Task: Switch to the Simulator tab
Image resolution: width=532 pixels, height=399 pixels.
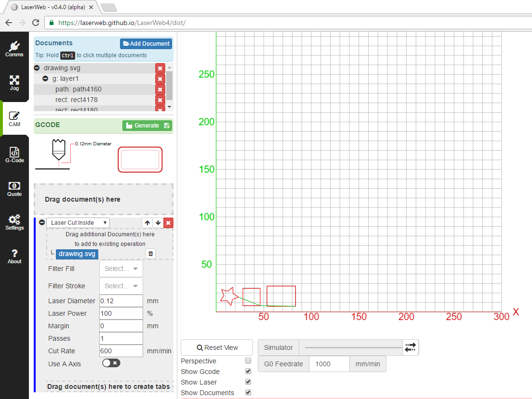Action: pos(278,347)
